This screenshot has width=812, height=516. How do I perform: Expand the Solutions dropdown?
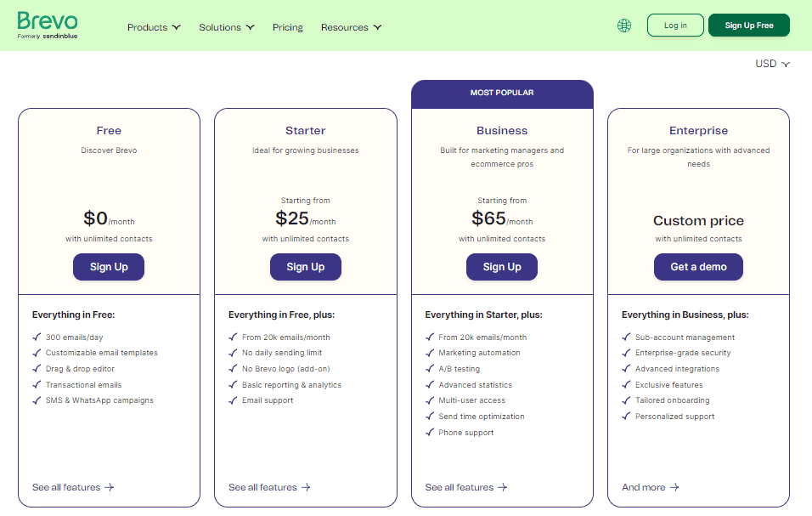[x=226, y=26]
